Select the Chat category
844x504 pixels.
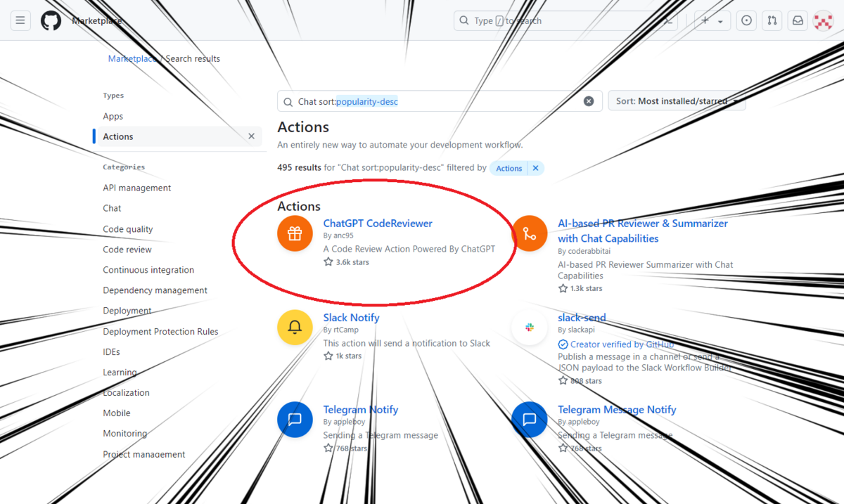click(113, 209)
